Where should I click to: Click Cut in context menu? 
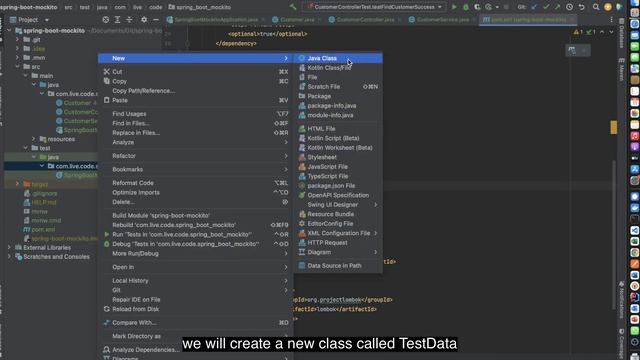pyautogui.click(x=195, y=72)
